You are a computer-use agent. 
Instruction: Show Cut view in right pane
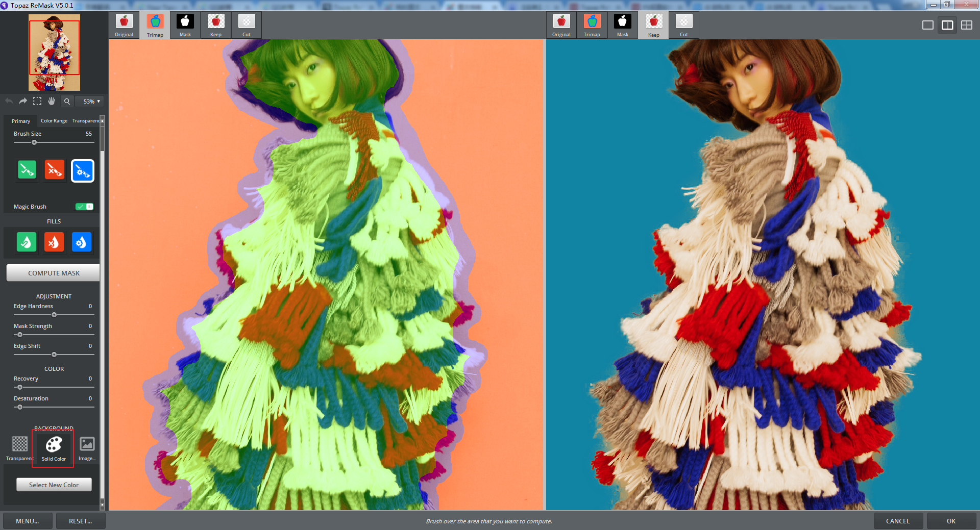click(x=684, y=25)
